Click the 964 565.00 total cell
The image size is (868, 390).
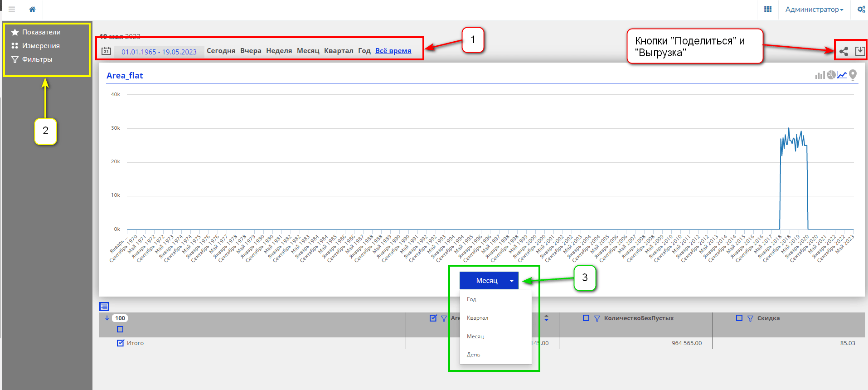point(687,343)
